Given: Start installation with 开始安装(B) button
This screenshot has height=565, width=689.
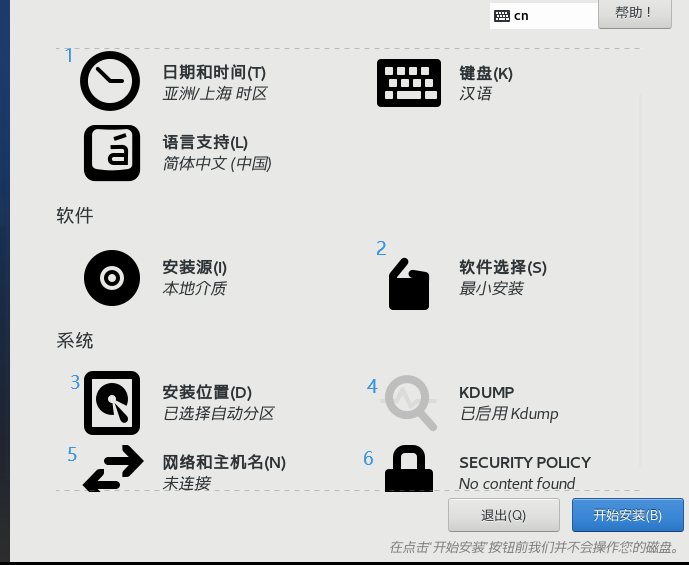Looking at the screenshot, I should (627, 515).
